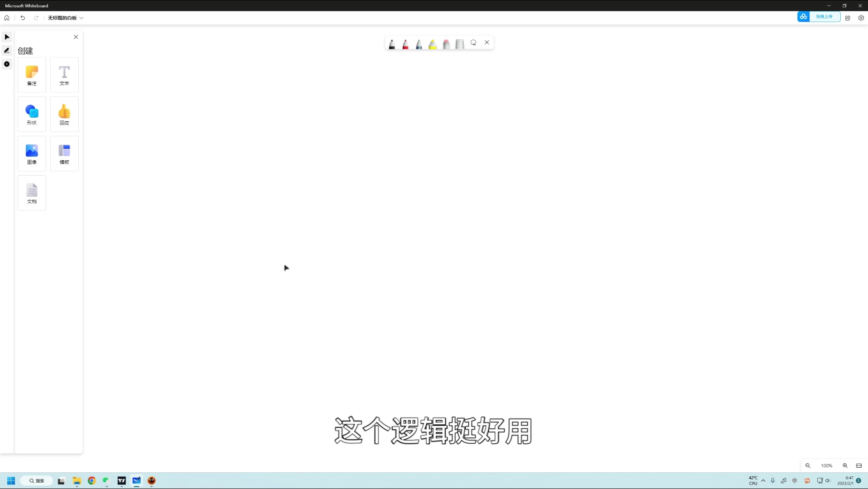
Task: Select the pink eraser tool
Action: click(446, 43)
